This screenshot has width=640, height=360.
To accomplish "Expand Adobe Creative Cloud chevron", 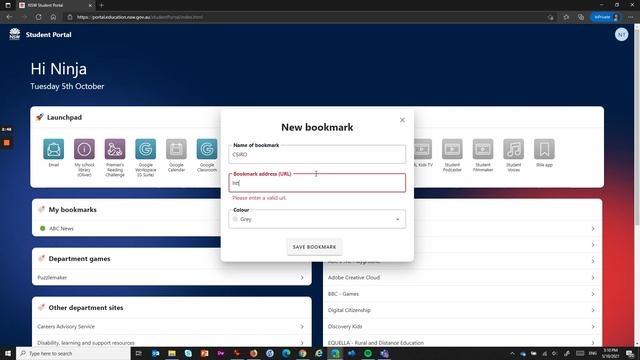I will 593,278.
